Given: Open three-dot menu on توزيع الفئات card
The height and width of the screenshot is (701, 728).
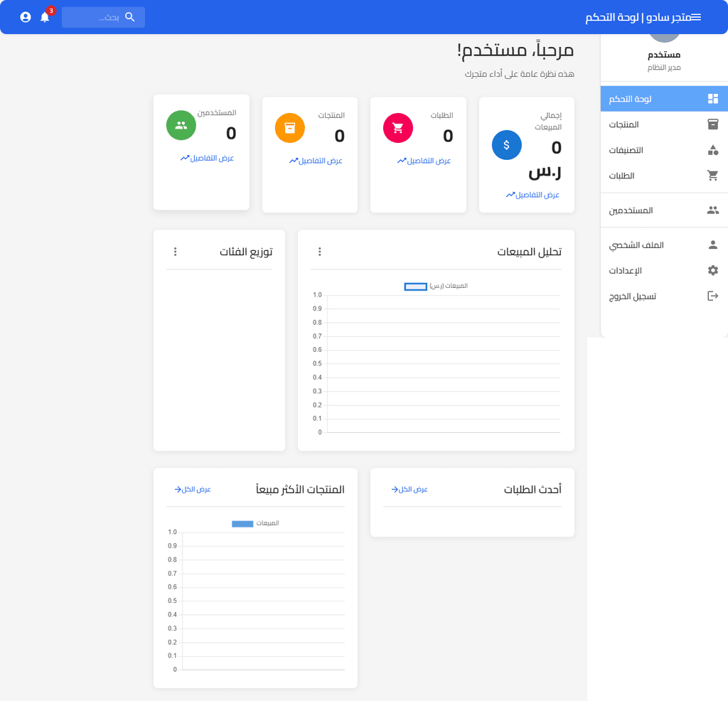Looking at the screenshot, I should tap(175, 252).
